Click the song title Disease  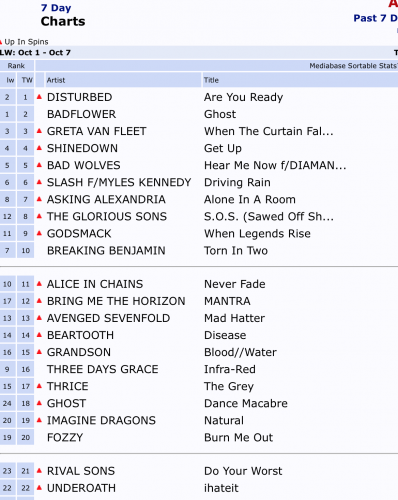pyautogui.click(x=225, y=335)
